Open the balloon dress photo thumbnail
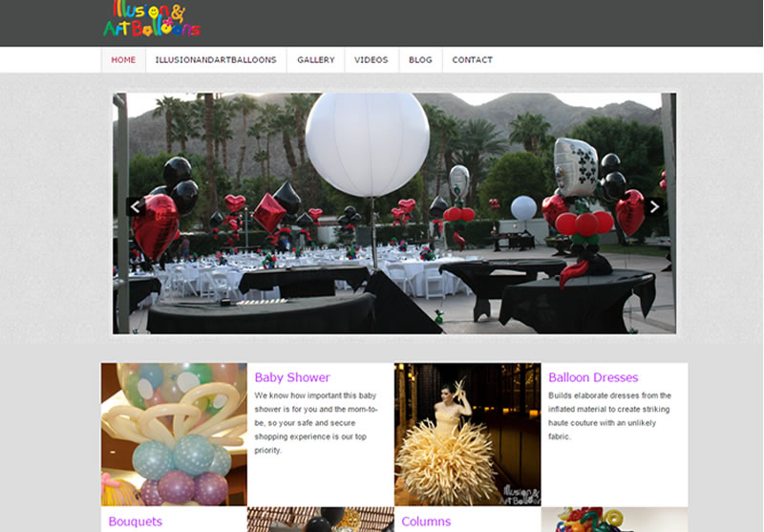This screenshot has width=764, height=532. click(467, 434)
